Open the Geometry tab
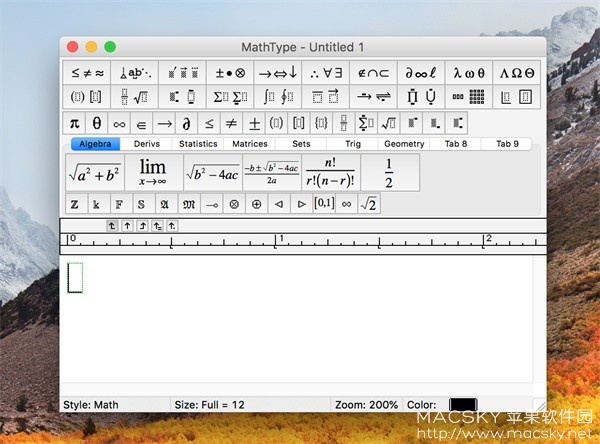This screenshot has width=600, height=444. pyautogui.click(x=404, y=144)
